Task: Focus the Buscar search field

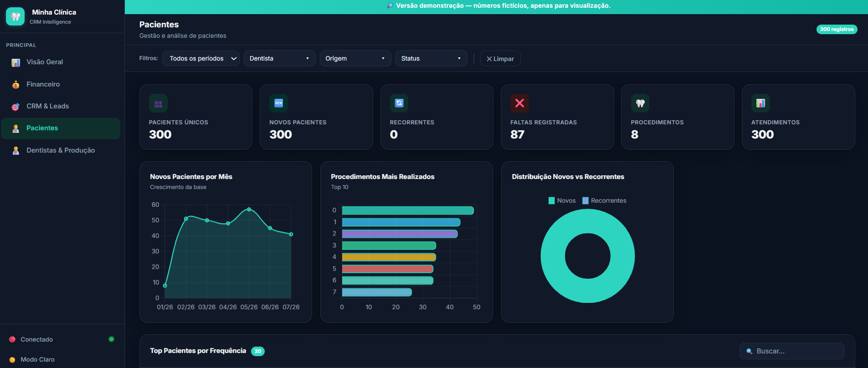Action: pyautogui.click(x=791, y=351)
